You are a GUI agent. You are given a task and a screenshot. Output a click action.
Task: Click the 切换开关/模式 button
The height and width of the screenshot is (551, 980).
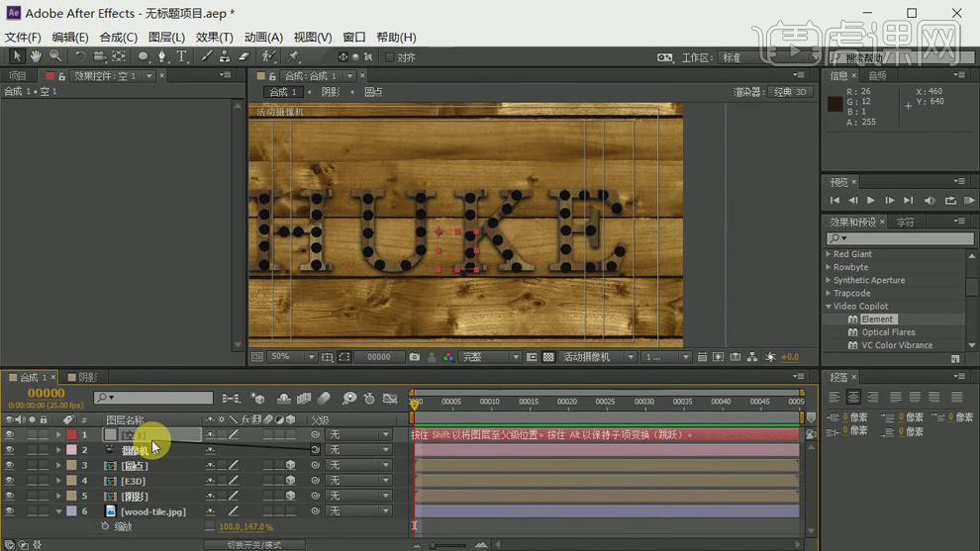coord(254,545)
